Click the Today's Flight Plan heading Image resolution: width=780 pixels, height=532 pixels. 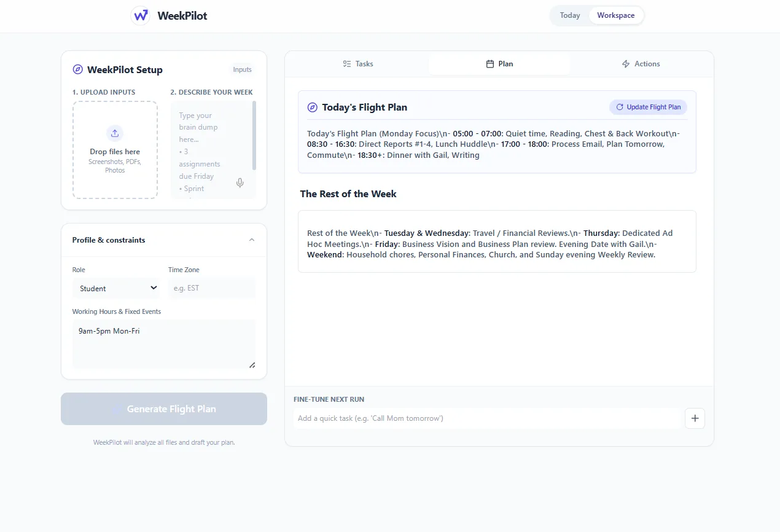click(365, 108)
